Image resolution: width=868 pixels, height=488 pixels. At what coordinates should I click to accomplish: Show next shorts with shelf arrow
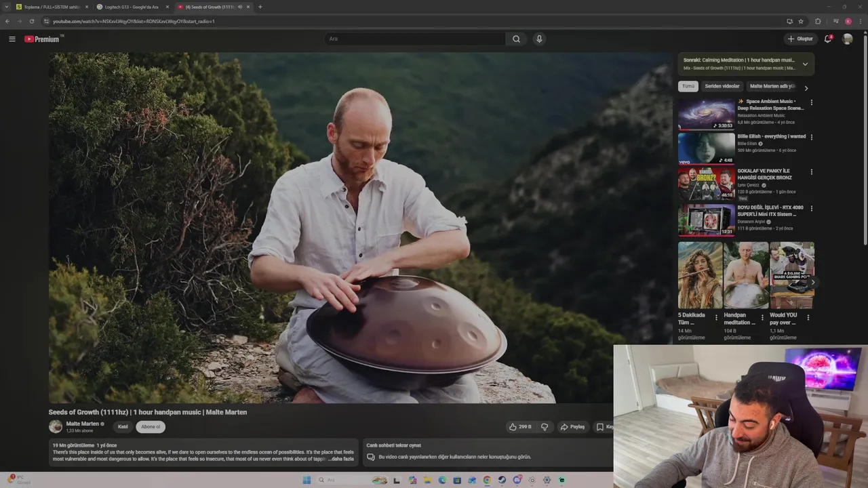point(812,282)
